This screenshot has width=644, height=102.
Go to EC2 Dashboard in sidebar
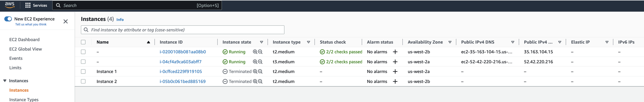point(24,40)
